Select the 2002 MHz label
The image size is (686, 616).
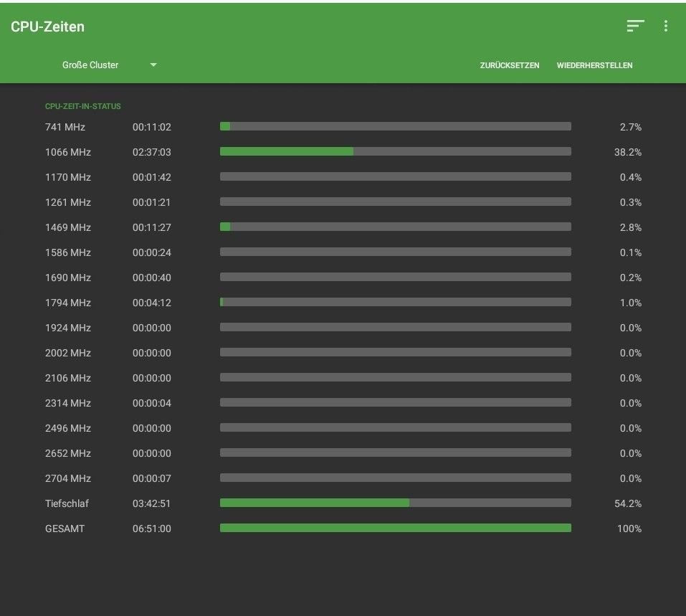coord(68,353)
